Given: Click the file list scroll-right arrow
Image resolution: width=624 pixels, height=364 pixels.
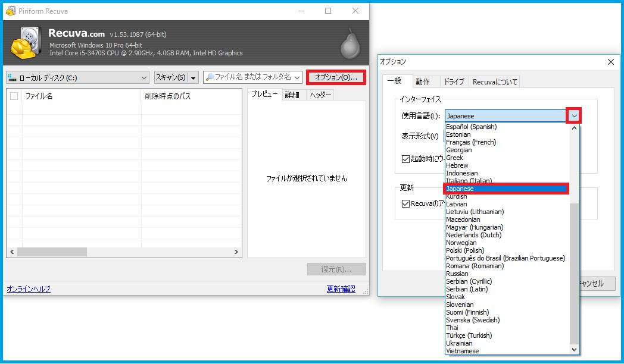Looking at the screenshot, I should [x=236, y=252].
